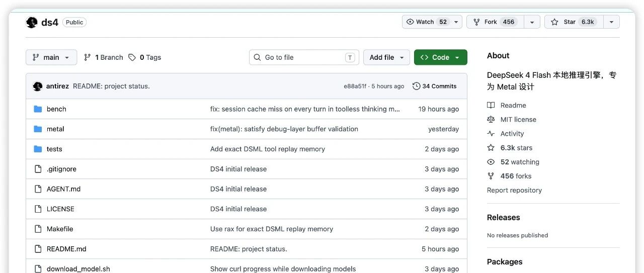
Task: Open the download_model.sh file
Action: pos(78,269)
